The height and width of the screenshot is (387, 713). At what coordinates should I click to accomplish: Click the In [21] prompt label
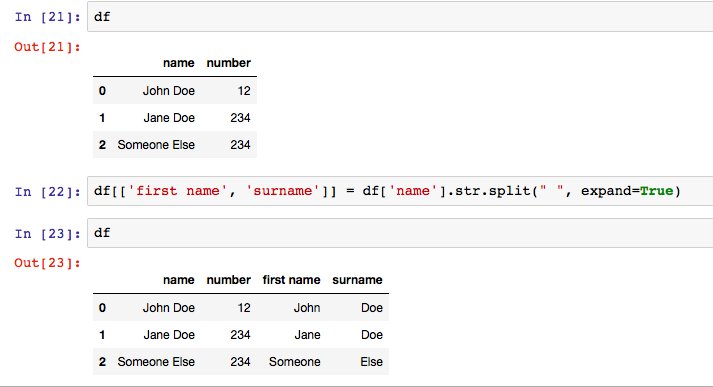pyautogui.click(x=47, y=17)
